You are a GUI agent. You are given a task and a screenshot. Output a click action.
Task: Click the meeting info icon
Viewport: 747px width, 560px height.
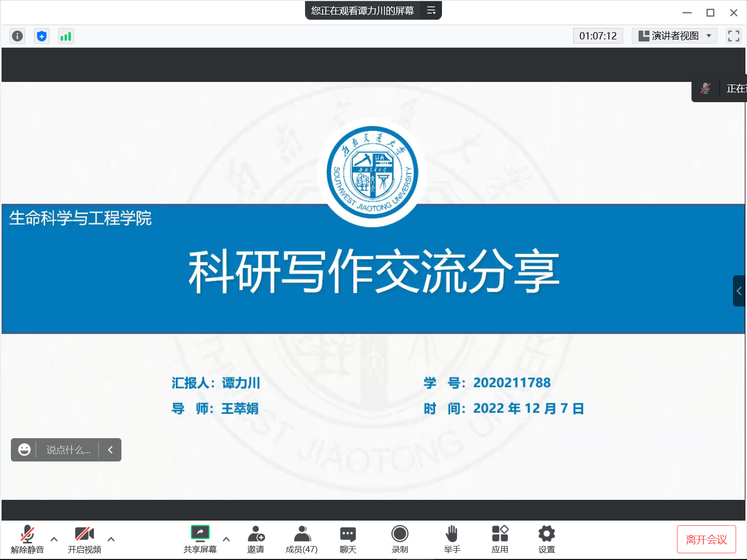pyautogui.click(x=17, y=36)
